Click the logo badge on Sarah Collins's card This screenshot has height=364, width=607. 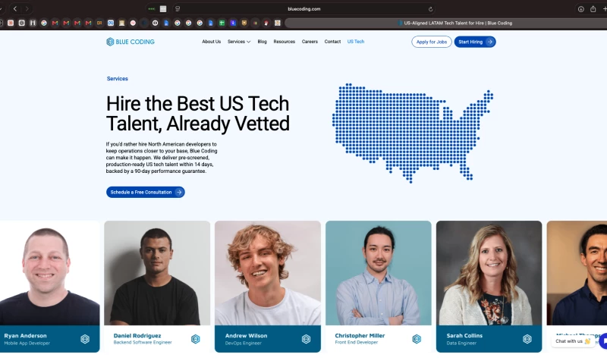527,339
